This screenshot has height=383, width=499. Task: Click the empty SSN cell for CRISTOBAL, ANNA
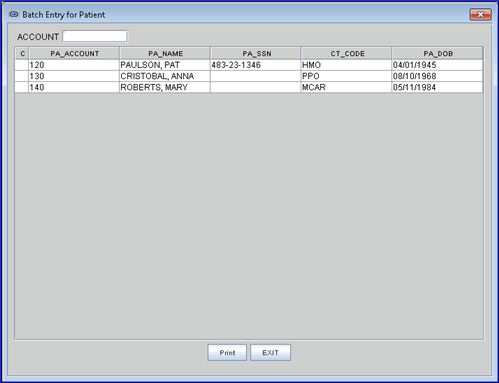tap(256, 76)
